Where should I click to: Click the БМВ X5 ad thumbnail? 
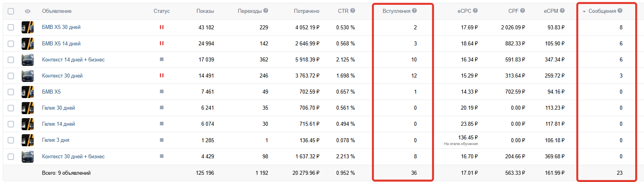(28, 92)
